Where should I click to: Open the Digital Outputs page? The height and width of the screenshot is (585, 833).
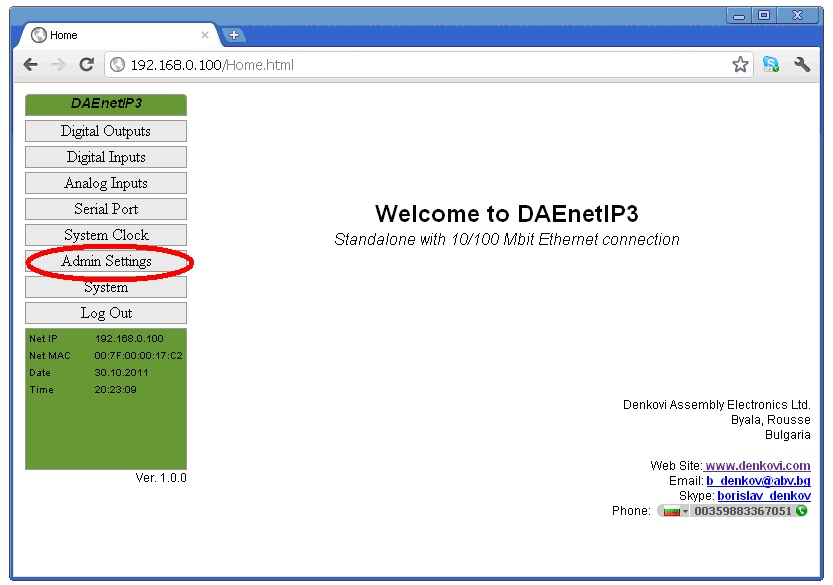click(106, 131)
